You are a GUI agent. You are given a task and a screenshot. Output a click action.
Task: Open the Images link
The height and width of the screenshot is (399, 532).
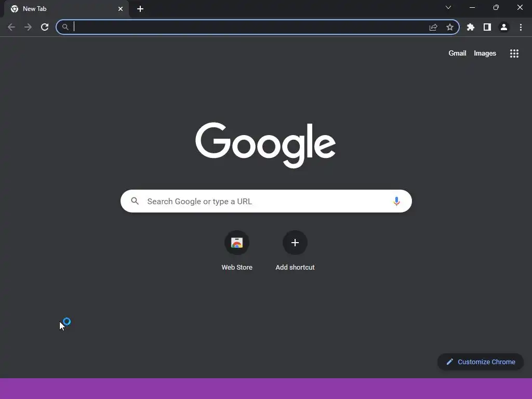pyautogui.click(x=485, y=54)
